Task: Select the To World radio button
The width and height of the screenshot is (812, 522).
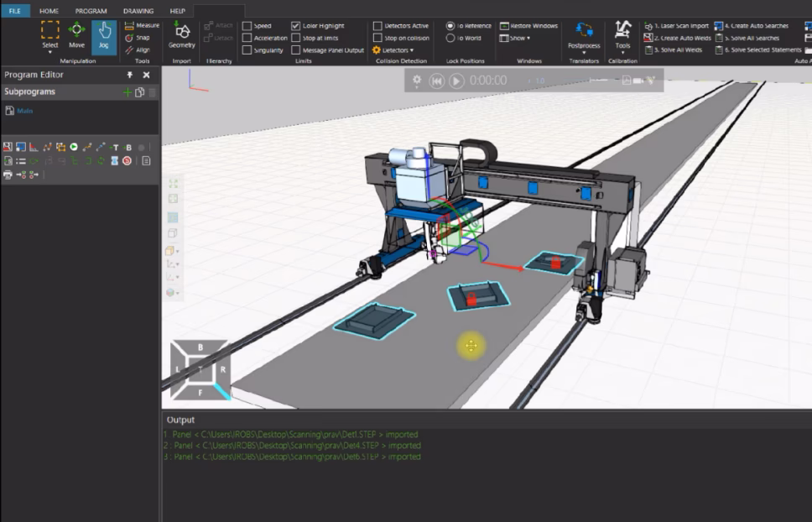Action: (451, 38)
